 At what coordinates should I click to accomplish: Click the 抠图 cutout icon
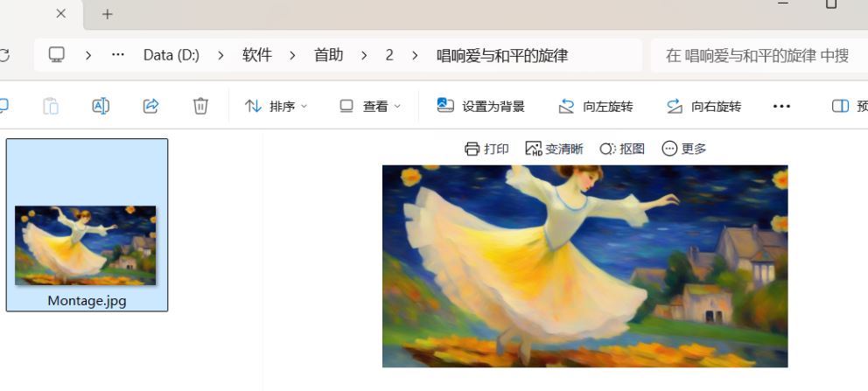607,149
